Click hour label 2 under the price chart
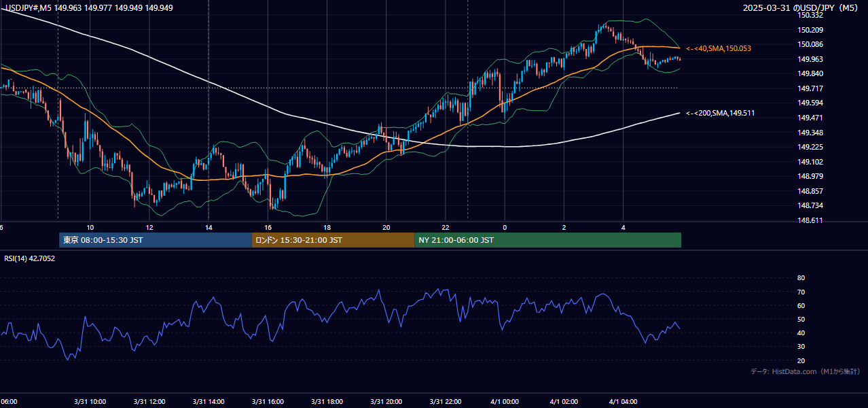Viewport: 868px width, 408px height. tap(564, 227)
